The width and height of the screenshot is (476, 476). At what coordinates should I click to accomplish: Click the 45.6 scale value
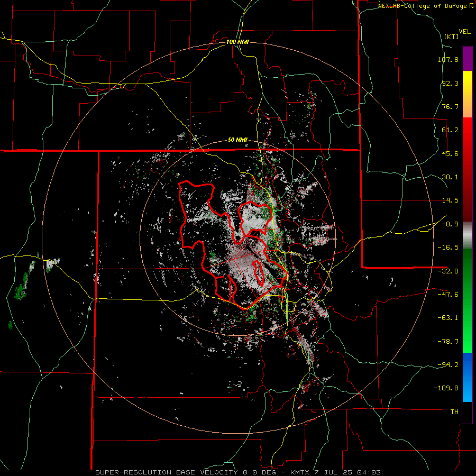pyautogui.click(x=450, y=153)
